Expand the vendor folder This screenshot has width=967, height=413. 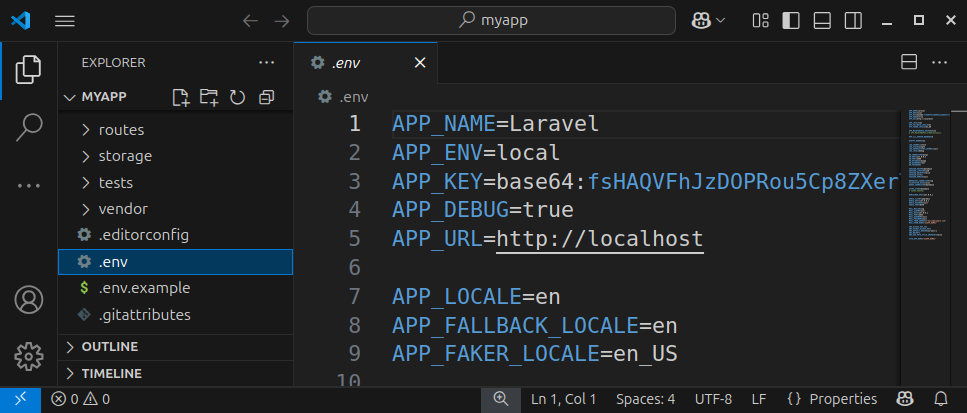[175, 210]
